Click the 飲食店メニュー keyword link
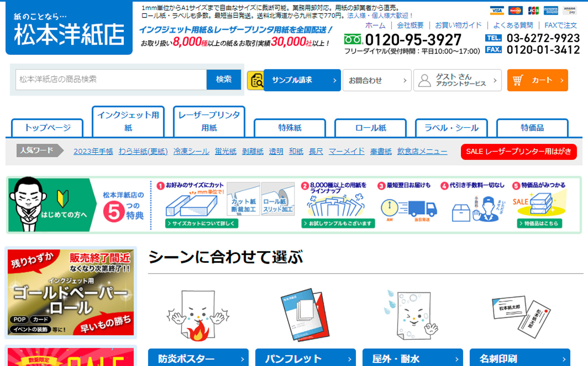Viewport: 588px width, 366px height. (x=422, y=151)
